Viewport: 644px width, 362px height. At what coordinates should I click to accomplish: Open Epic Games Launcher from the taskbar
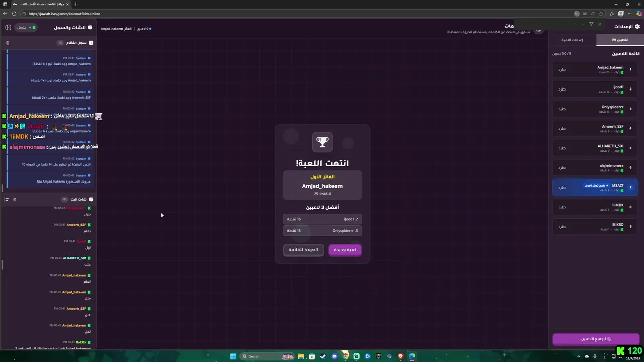coord(378,356)
